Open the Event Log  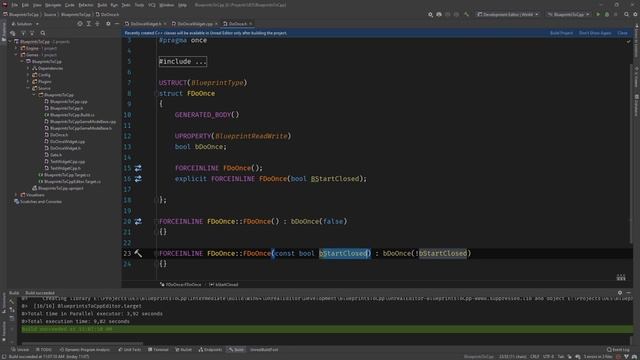point(618,350)
